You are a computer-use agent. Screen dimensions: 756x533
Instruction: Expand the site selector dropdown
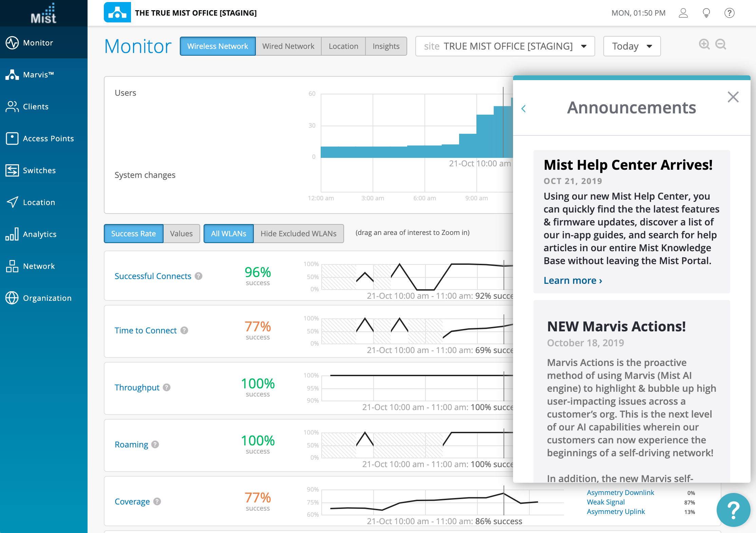click(505, 46)
